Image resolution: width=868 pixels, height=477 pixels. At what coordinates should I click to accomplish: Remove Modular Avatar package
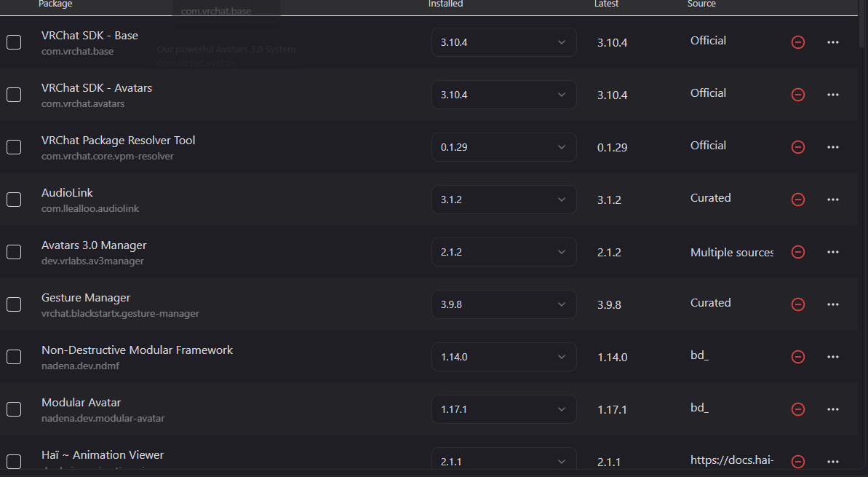click(797, 409)
